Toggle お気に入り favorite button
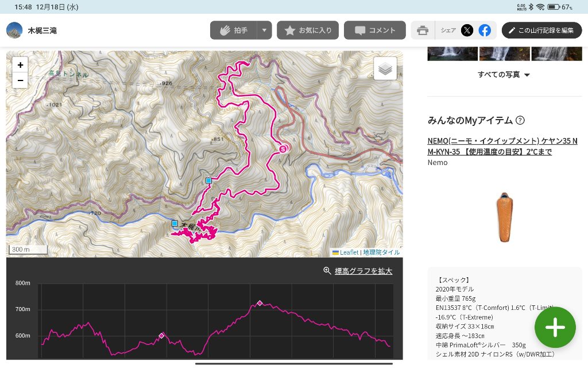Screen dimensions: 588x368 pyautogui.click(x=308, y=30)
